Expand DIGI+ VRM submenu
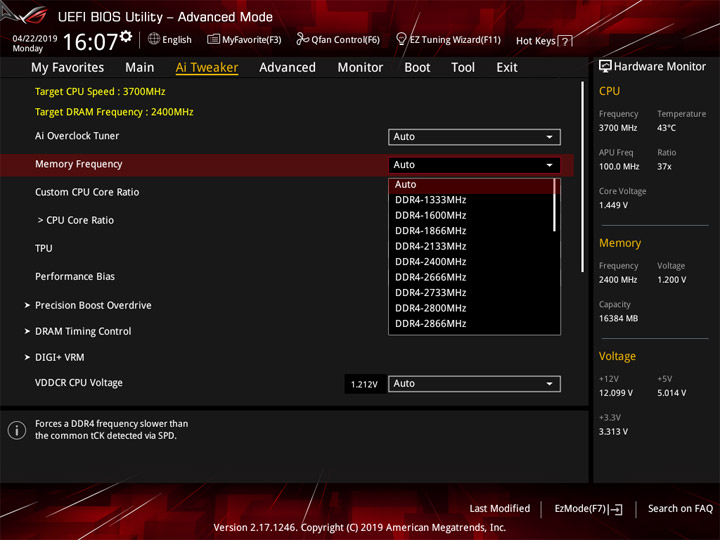 pyautogui.click(x=55, y=357)
